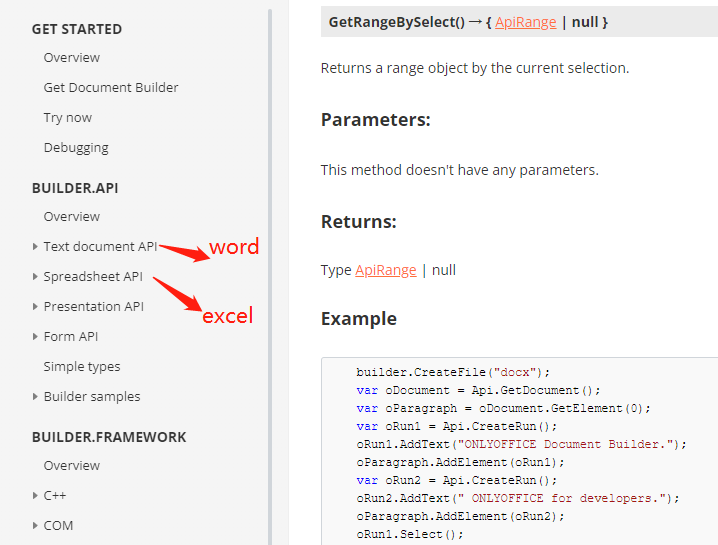Open Overview under Builder.Framework

(72, 466)
